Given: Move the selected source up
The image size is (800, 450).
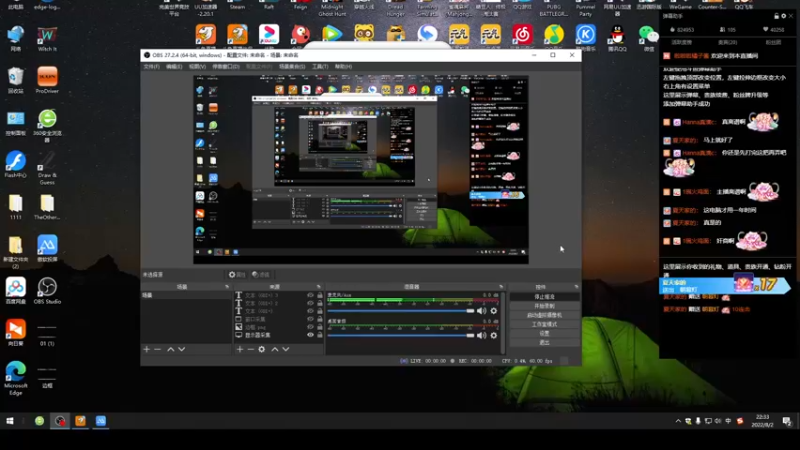Looking at the screenshot, I should [274, 349].
